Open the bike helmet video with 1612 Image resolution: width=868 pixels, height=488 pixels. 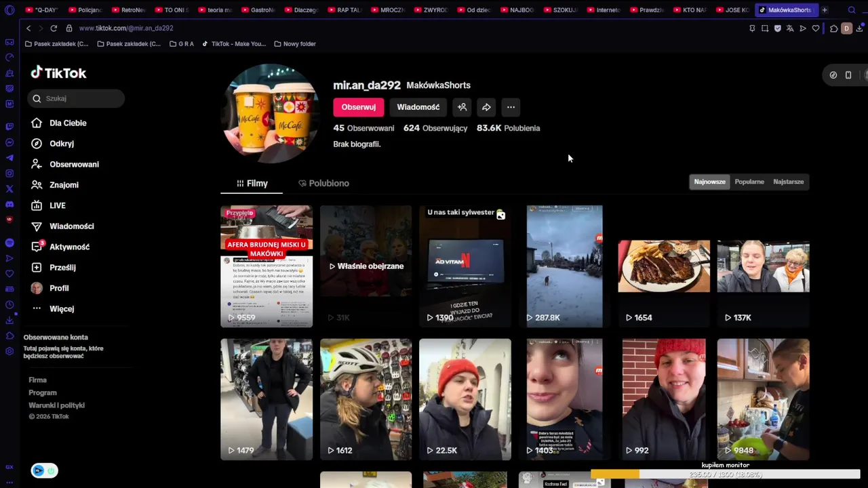pyautogui.click(x=366, y=399)
